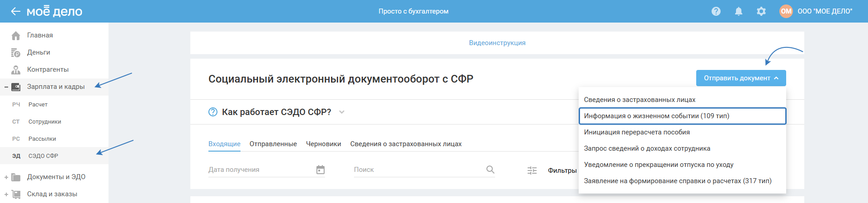Viewport: 868px width, 203px height.
Task: Open the Моё дело logo home link
Action: coord(54,11)
